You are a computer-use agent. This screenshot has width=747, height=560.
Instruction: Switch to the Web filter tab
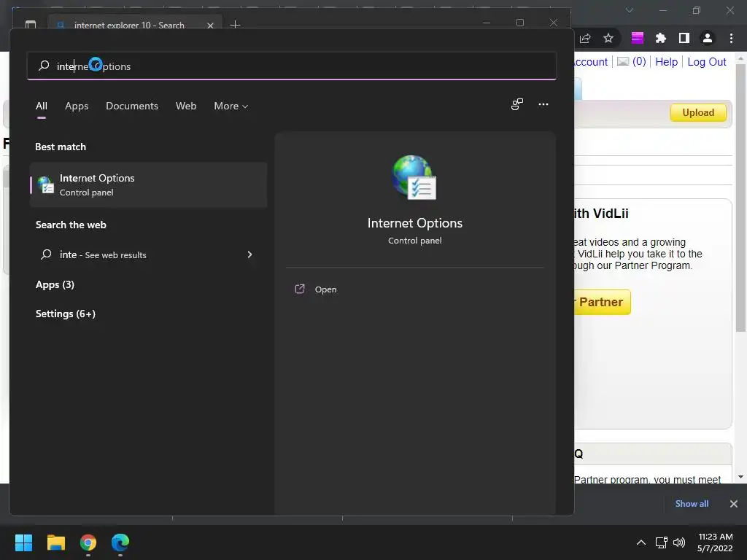pyautogui.click(x=186, y=106)
